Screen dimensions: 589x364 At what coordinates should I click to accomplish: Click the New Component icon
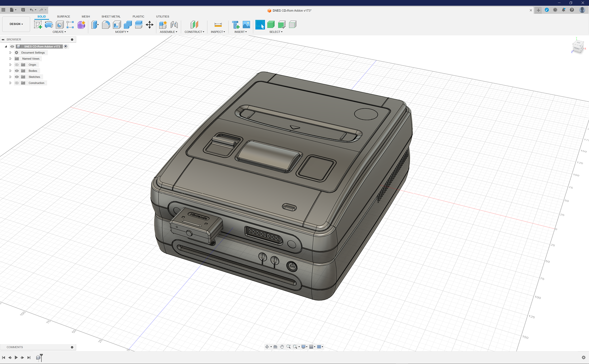pyautogui.click(x=163, y=25)
